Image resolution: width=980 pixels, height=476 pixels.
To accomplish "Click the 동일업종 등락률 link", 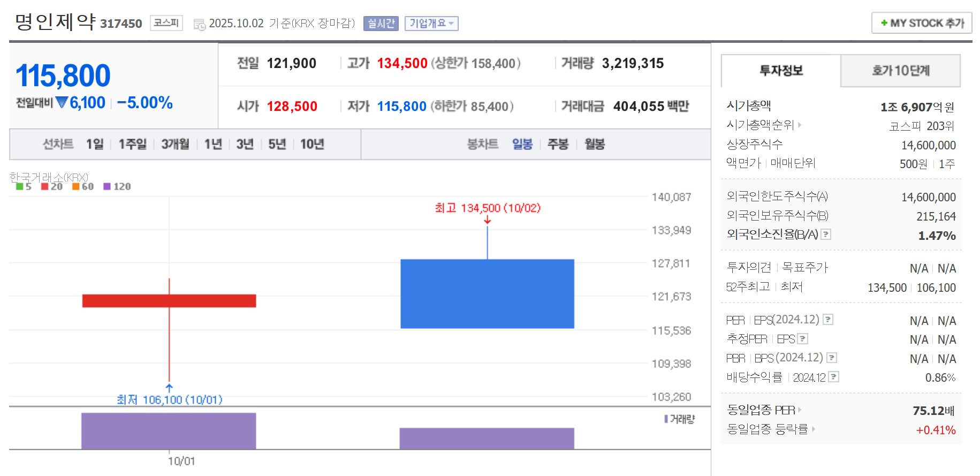I will click(x=767, y=429).
